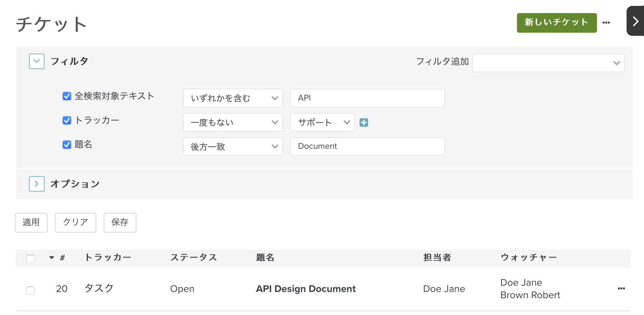Screen dimensions: 644x315
Task: Open assignee Doe Jane's profile
Action: 444,289
